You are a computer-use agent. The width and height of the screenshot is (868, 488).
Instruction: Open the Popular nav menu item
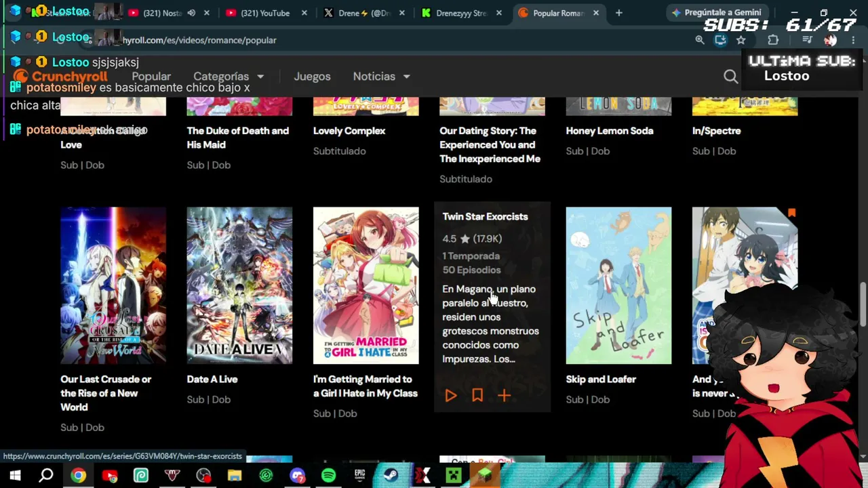[x=151, y=77]
